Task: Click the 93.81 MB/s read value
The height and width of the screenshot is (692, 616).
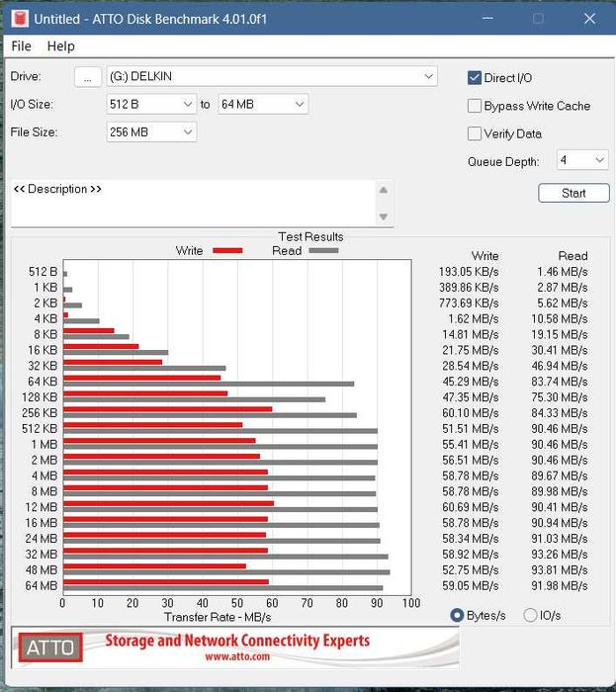Action: click(x=559, y=570)
